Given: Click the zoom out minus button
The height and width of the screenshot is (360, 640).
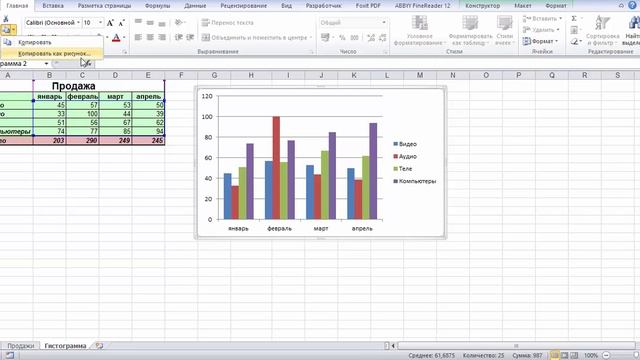Looking at the screenshot, I should click(x=606, y=356).
